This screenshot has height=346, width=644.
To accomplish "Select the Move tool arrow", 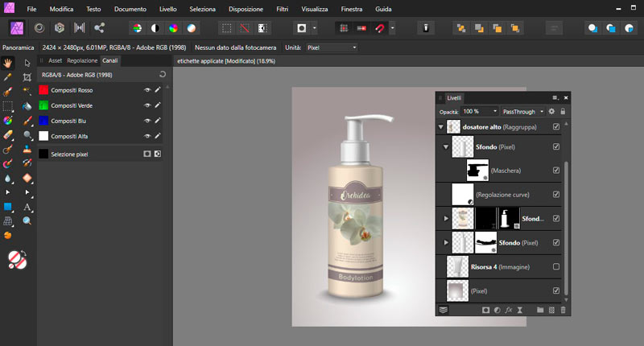I will tap(27, 64).
